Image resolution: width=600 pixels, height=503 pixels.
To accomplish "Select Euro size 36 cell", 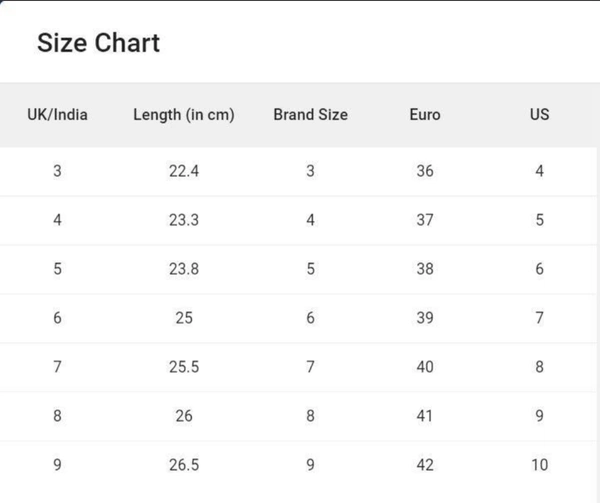I will (425, 171).
